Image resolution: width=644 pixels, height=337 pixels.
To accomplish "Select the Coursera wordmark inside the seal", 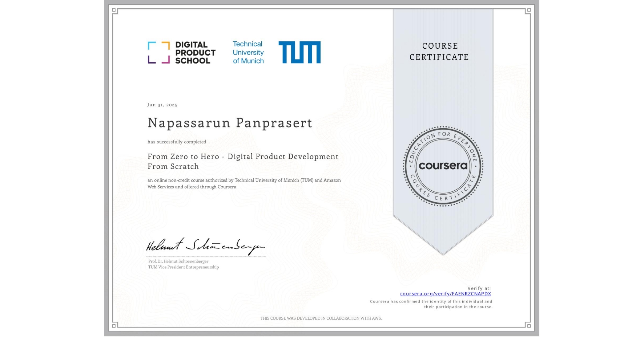I will coord(443,166).
